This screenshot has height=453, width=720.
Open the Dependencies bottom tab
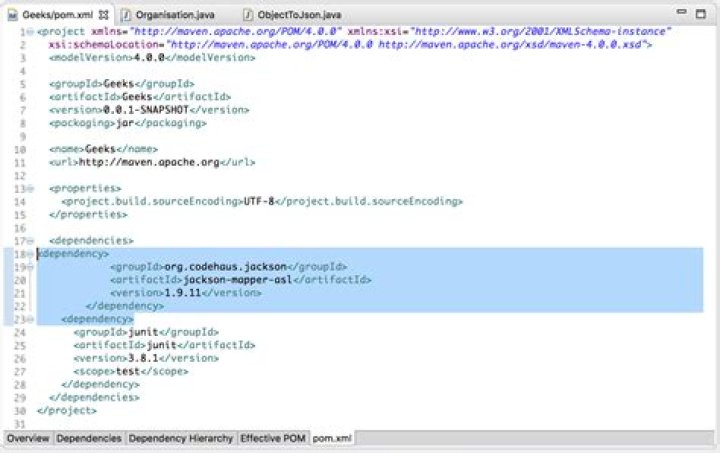pos(89,438)
